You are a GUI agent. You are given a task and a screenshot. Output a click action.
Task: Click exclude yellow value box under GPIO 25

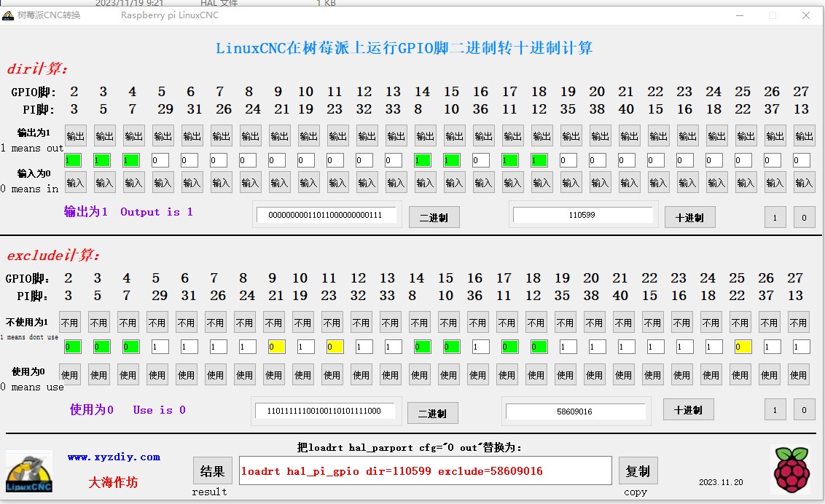[x=743, y=347]
